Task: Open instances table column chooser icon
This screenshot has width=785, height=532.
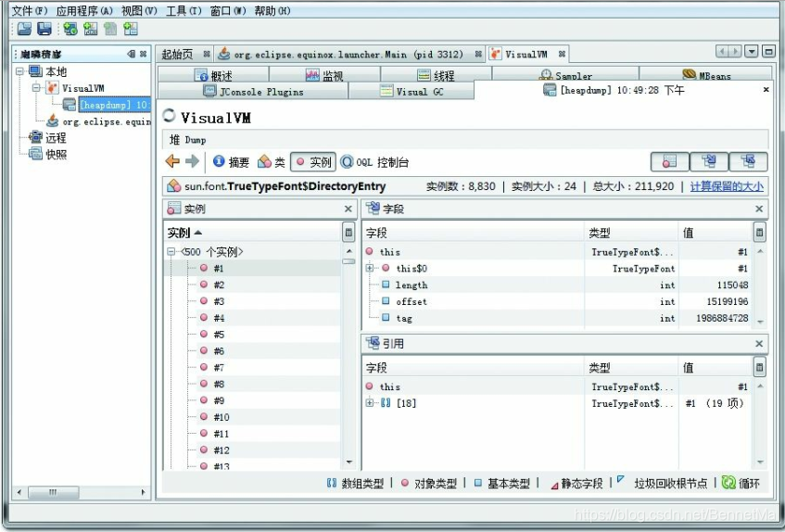Action: [349, 233]
